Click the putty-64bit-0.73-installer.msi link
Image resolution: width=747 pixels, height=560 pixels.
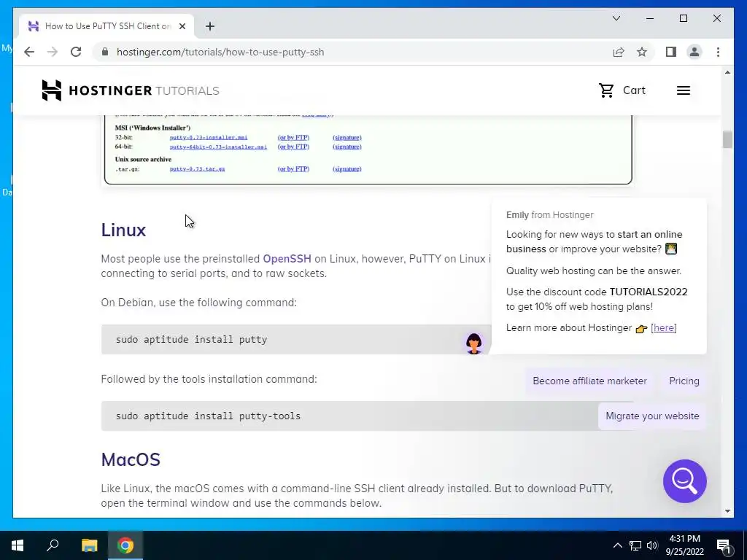tap(218, 147)
